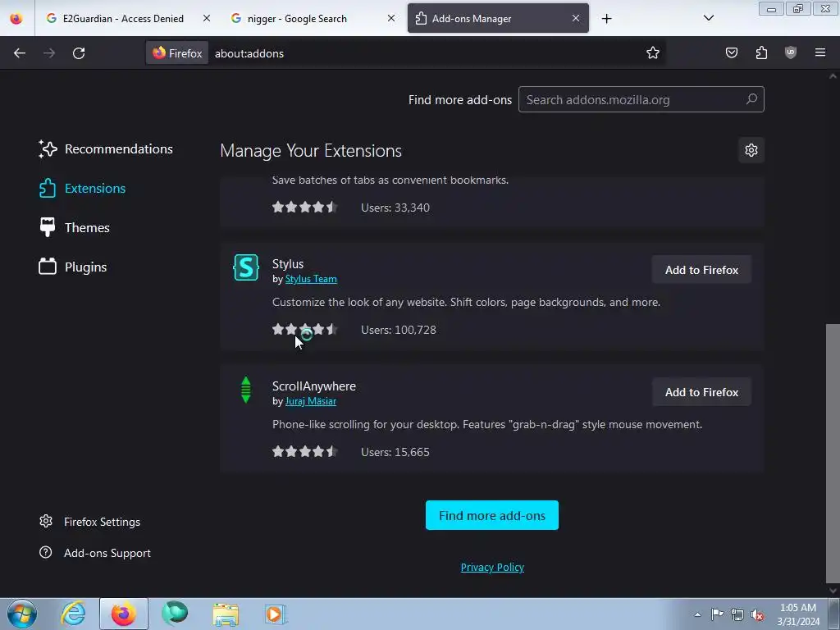Viewport: 840px width, 630px height.
Task: Click the muted volume tray icon
Action: 757,614
